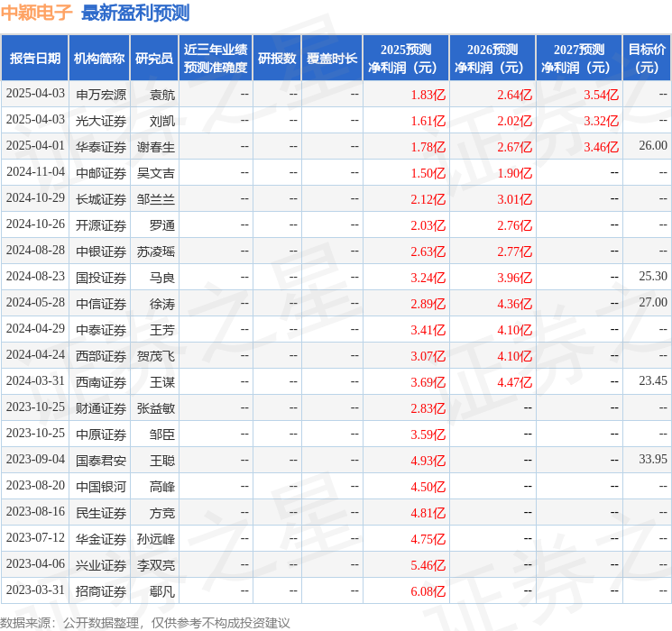
Task: Click the 2025预测净利润 column header
Action: pos(406,59)
